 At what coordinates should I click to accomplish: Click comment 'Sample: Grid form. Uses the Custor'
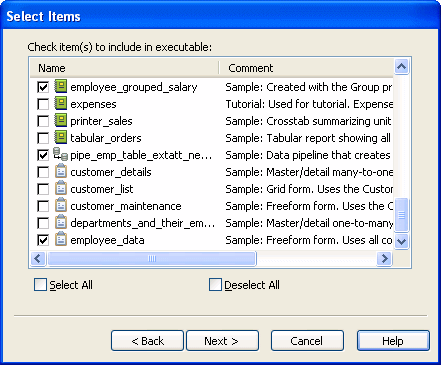tap(309, 189)
